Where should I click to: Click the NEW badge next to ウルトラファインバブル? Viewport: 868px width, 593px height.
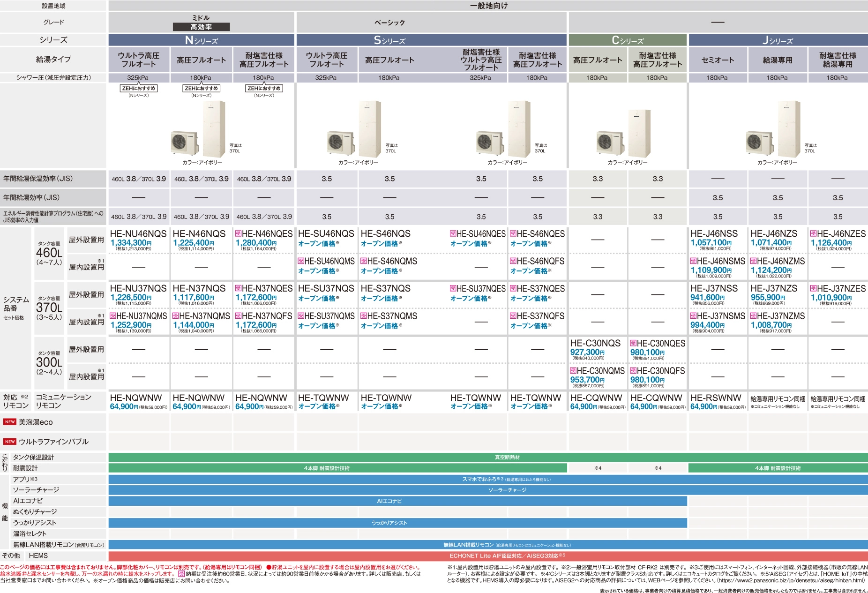point(9,442)
